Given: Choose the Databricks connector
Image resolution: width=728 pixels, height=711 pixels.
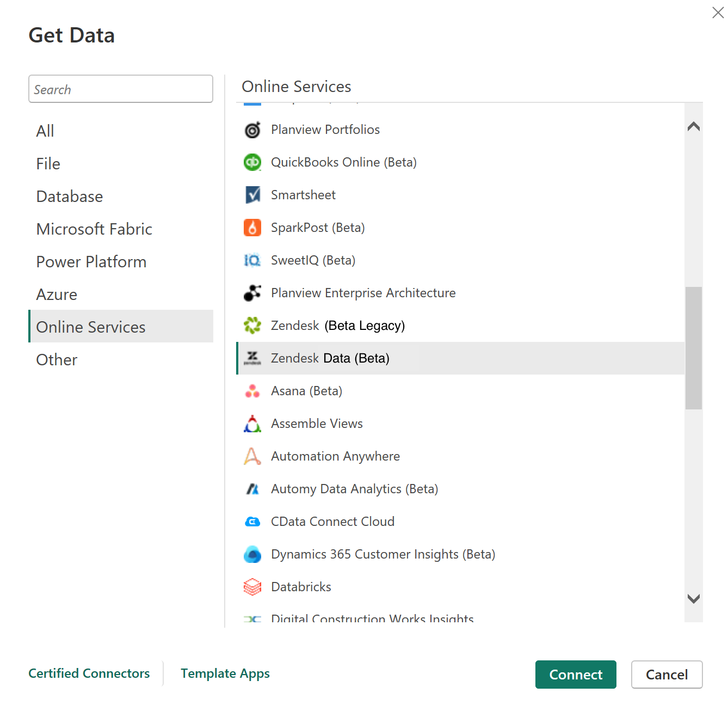Looking at the screenshot, I should pos(300,587).
